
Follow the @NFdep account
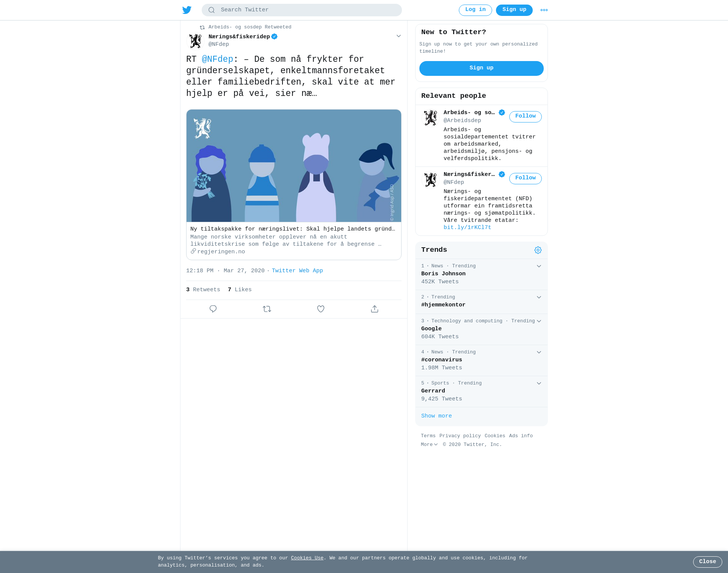[526, 178]
